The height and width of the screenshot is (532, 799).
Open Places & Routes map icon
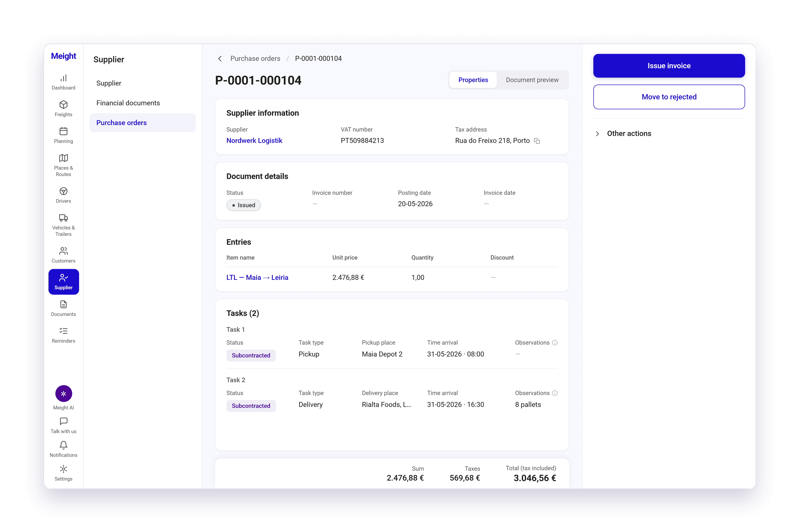(63, 158)
